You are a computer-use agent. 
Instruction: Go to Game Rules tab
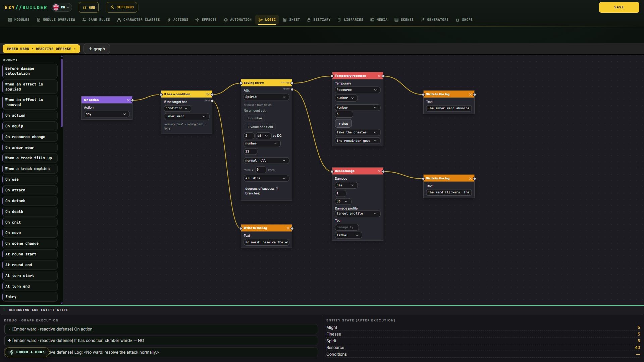(96, 20)
